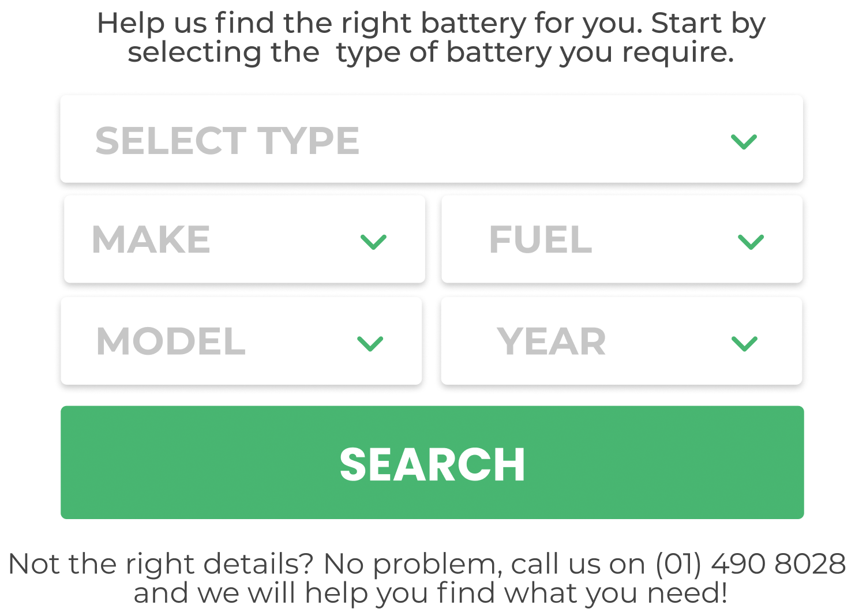Click the green chevron in Select Type
Viewport: 855px width, 616px height.
(744, 141)
